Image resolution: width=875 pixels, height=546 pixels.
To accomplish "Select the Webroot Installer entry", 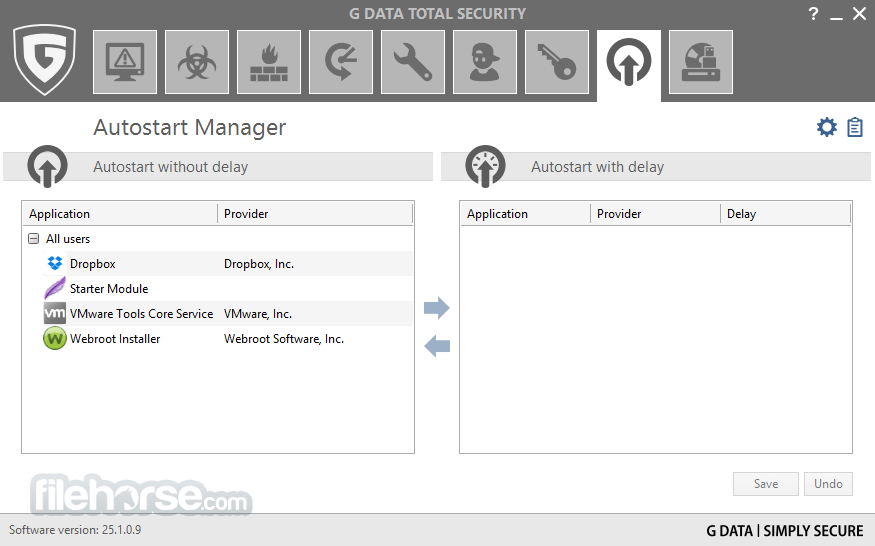I will tap(218, 339).
